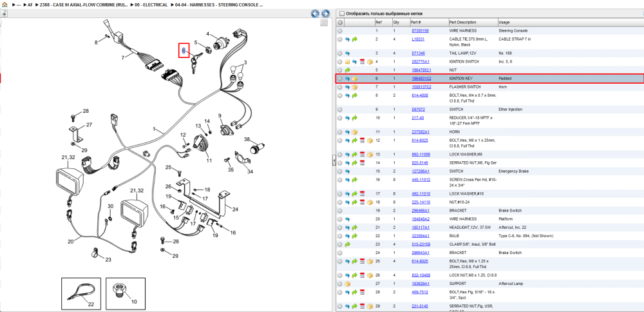Click green arrow on HEADLIGHT row
This screenshot has height=312, width=644.
click(x=354, y=228)
